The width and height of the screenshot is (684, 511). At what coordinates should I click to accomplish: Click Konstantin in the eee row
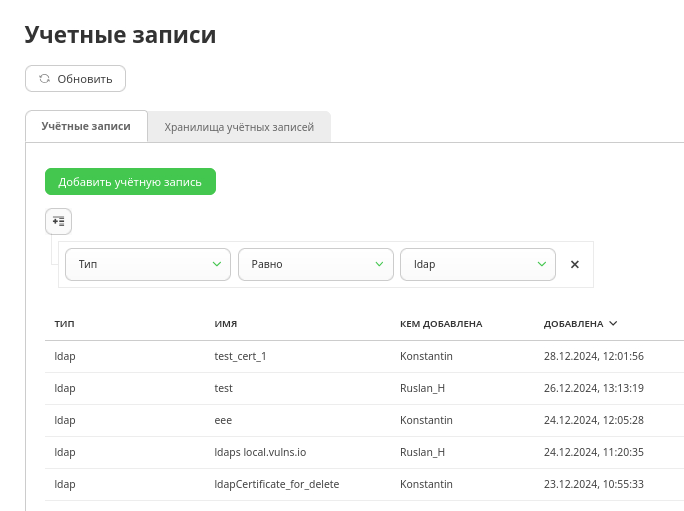426,420
